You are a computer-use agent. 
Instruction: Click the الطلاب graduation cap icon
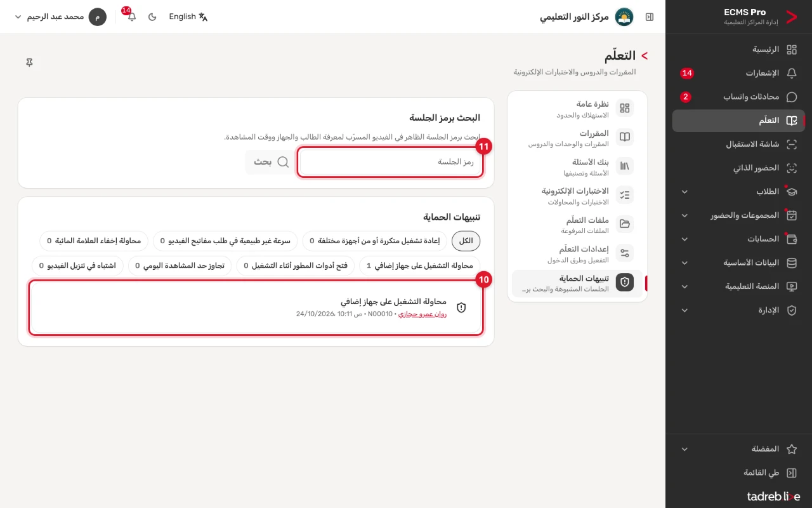coord(791,192)
